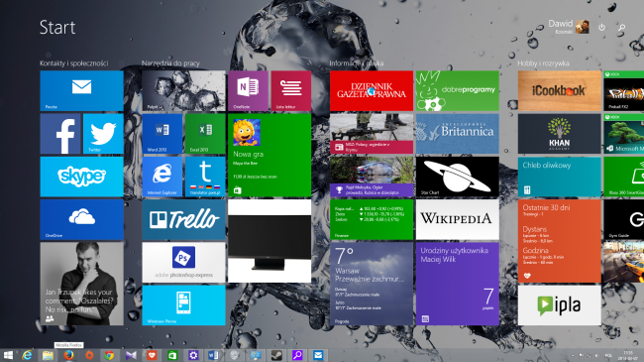Open the news tile with soldier photo
The image size is (644, 362).
tap(372, 134)
